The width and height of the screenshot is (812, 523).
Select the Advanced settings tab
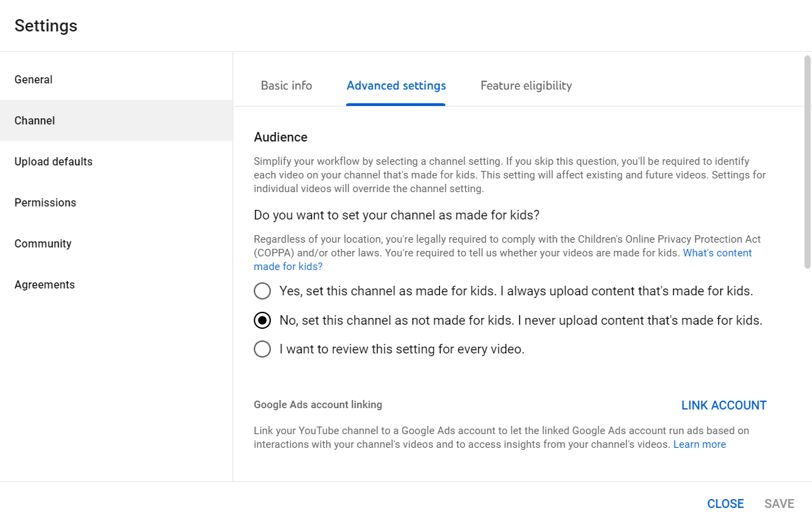click(x=396, y=85)
